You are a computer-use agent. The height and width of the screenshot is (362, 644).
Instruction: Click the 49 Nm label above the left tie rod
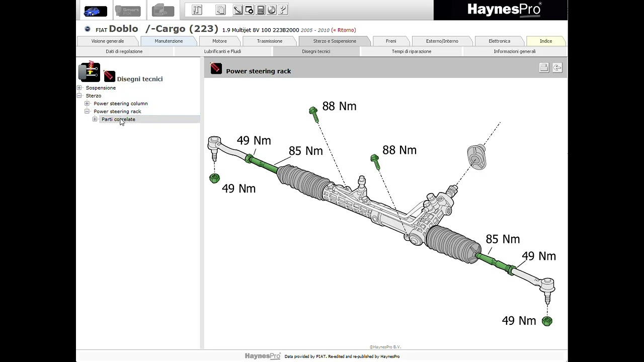click(x=254, y=140)
